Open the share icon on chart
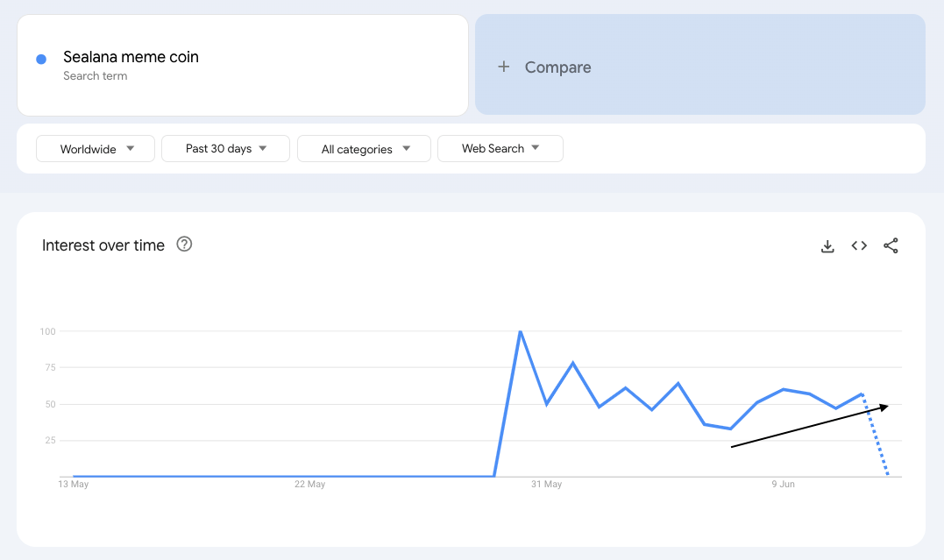944x560 pixels. pos(891,246)
